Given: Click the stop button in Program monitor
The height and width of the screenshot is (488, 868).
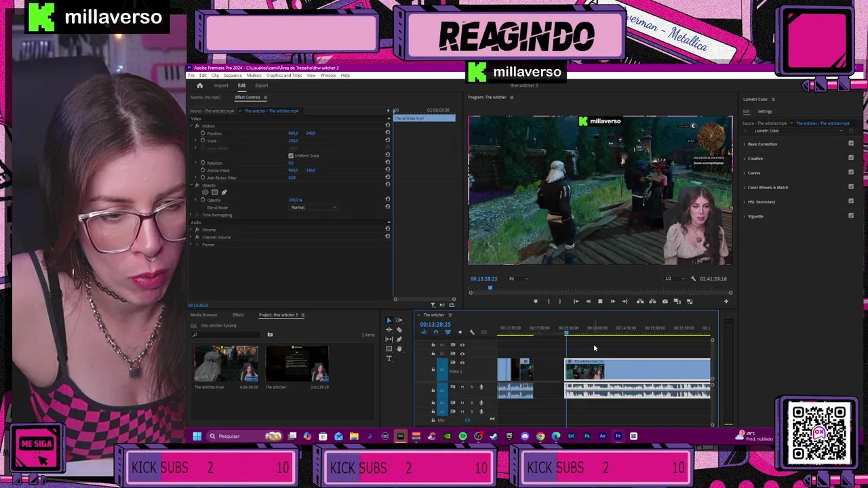Looking at the screenshot, I should pos(600,301).
